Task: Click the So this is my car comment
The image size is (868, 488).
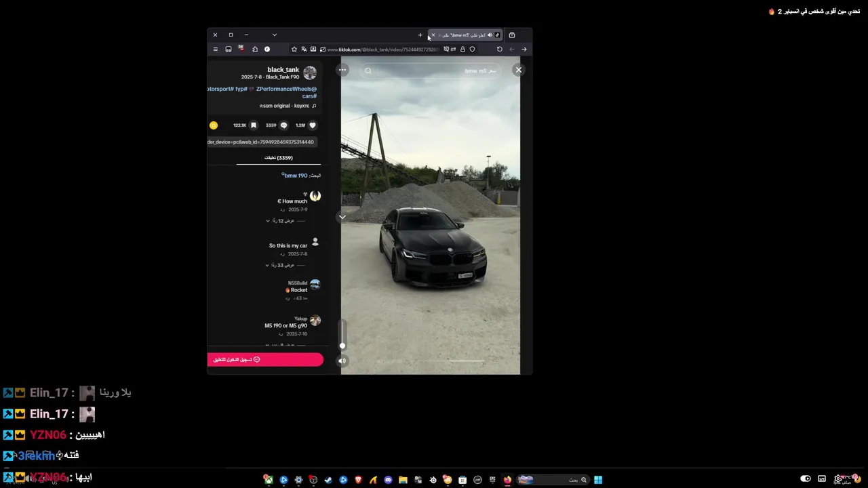Action: pyautogui.click(x=288, y=245)
